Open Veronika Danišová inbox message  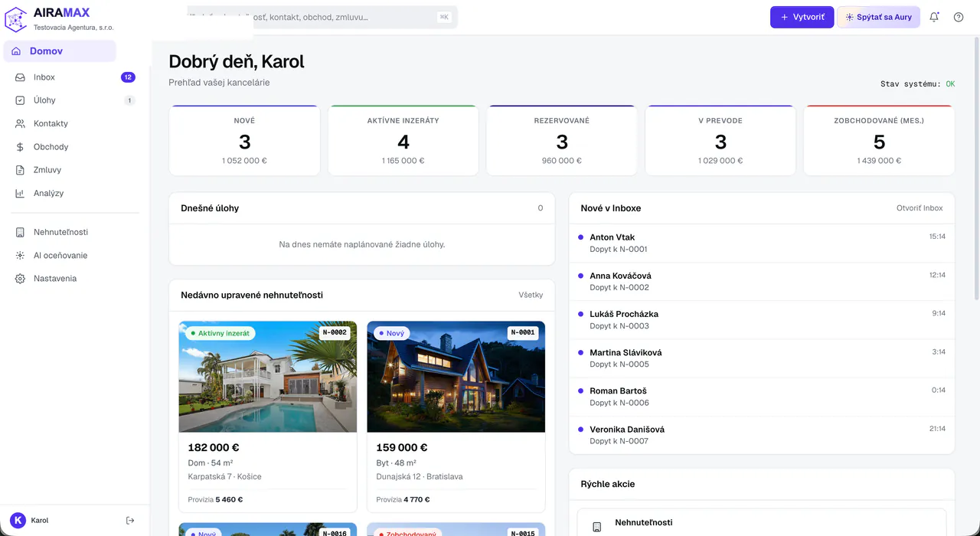[x=762, y=435]
